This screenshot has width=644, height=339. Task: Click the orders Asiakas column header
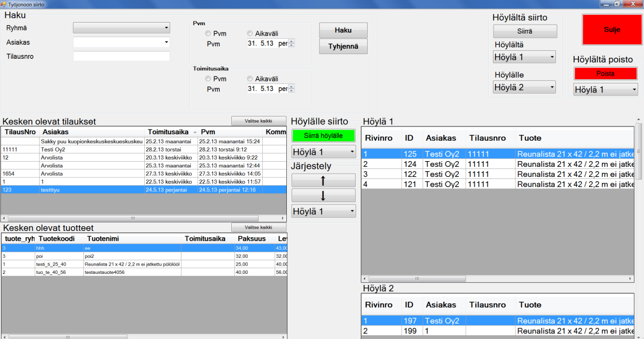tap(92, 132)
